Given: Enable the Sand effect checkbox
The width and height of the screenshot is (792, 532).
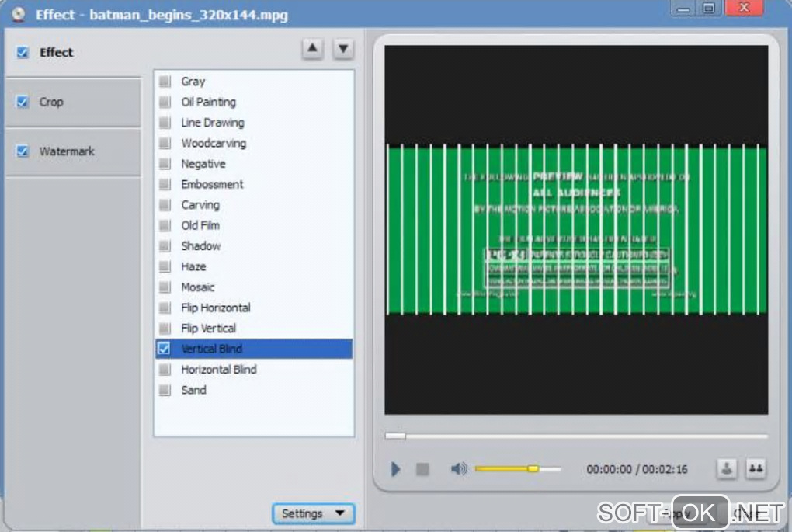Looking at the screenshot, I should click(165, 390).
